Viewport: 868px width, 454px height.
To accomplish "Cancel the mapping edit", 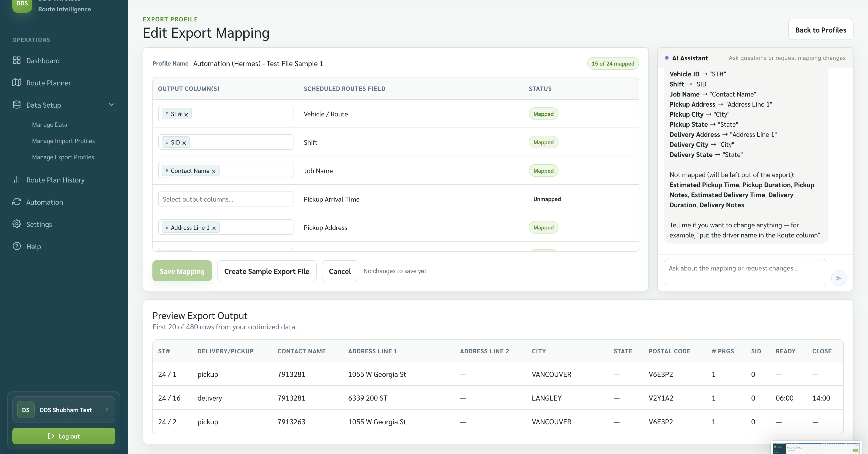I will 340,271.
